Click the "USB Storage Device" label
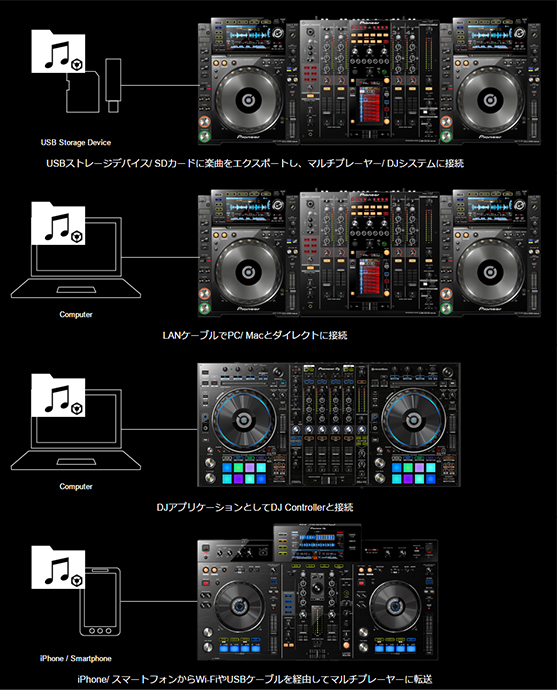Viewport: 557px width, 690px height. tap(76, 143)
